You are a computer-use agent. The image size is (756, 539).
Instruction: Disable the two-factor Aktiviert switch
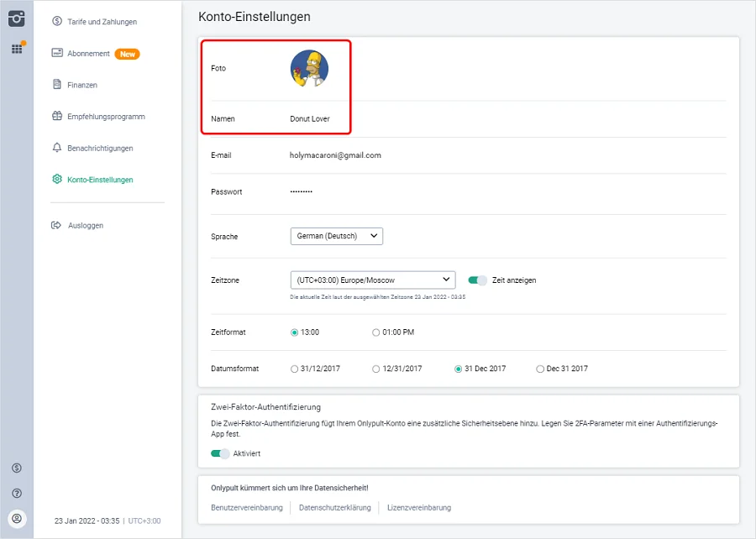[x=220, y=453]
